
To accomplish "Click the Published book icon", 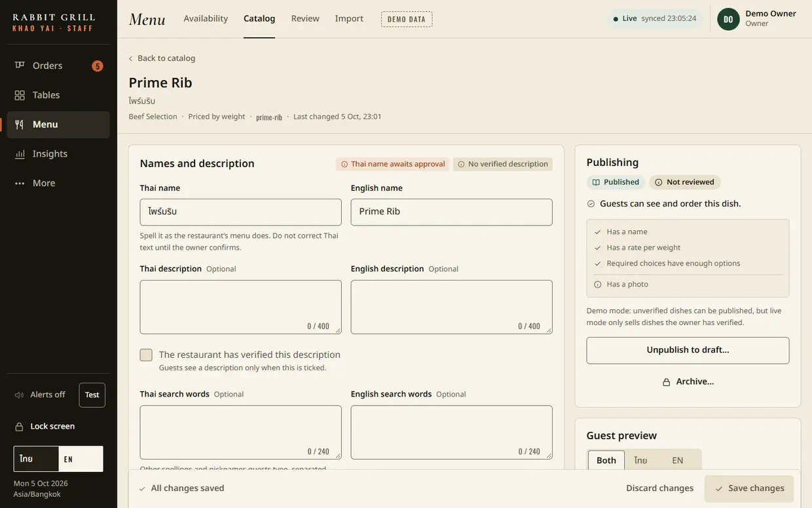I will coord(596,182).
